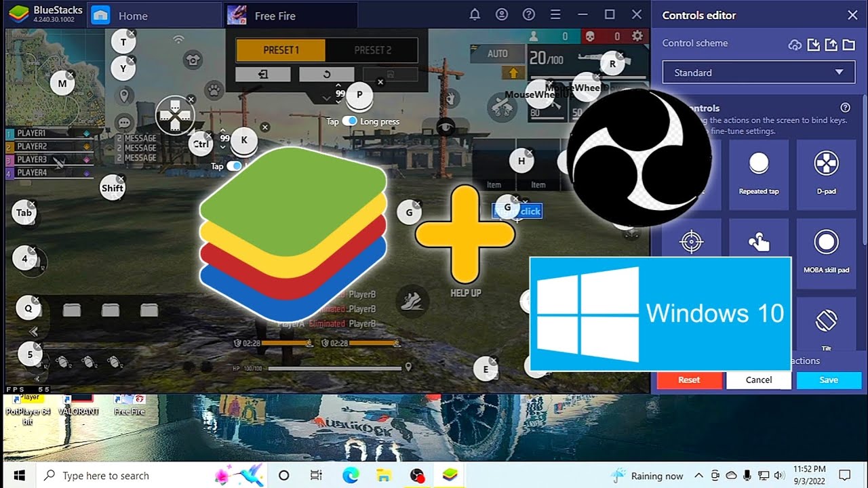Open the BlueStacks hamburger menu
The height and width of the screenshot is (488, 868).
pos(556,15)
